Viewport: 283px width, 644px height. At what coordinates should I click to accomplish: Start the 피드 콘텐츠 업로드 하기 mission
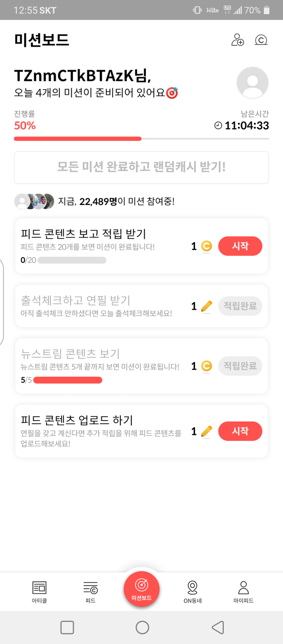pyautogui.click(x=240, y=431)
